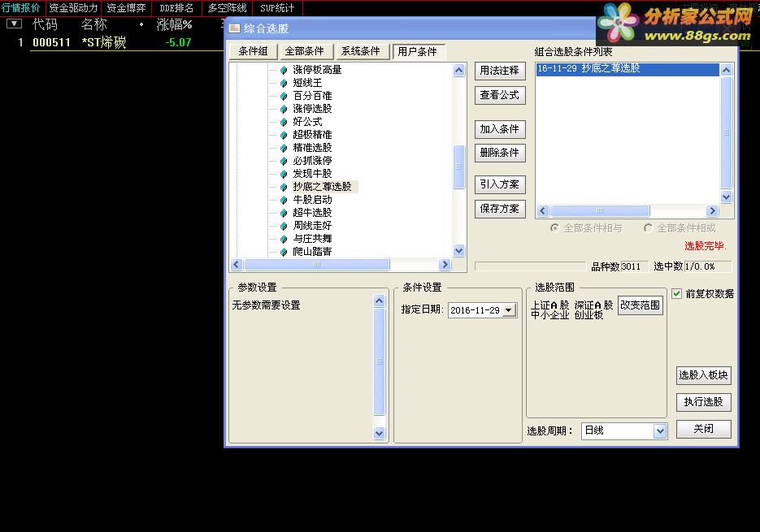Select the 短线王 formula

[x=307, y=83]
